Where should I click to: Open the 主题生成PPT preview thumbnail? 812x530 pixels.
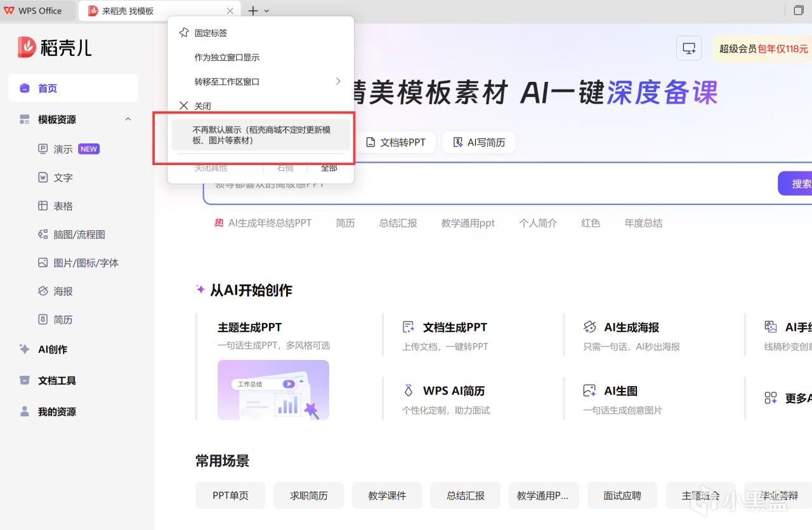(273, 390)
